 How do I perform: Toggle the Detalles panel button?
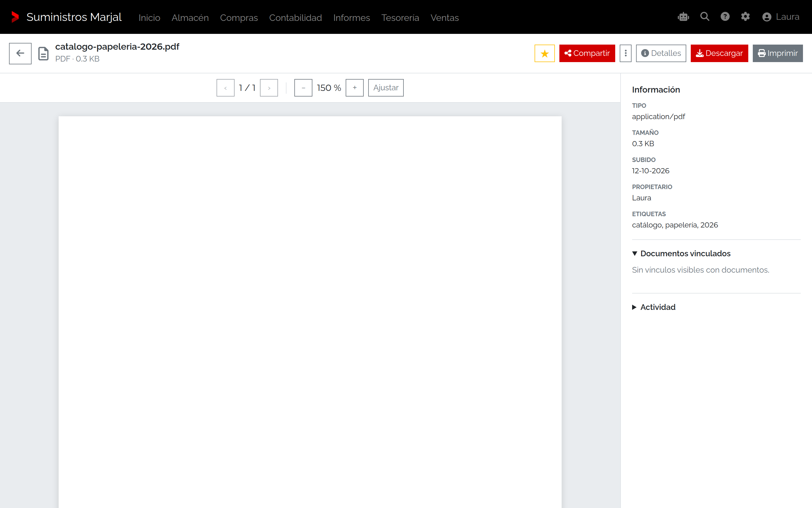coord(661,53)
